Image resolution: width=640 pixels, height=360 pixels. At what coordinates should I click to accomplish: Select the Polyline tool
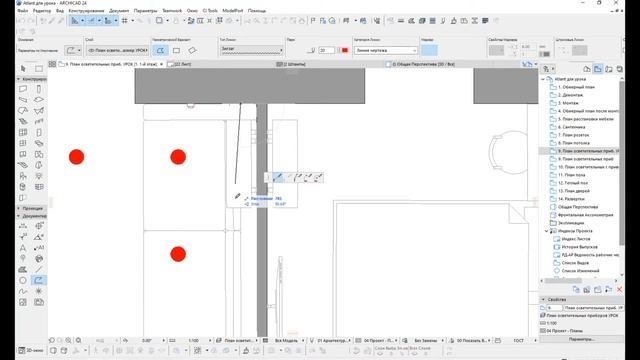point(39,280)
